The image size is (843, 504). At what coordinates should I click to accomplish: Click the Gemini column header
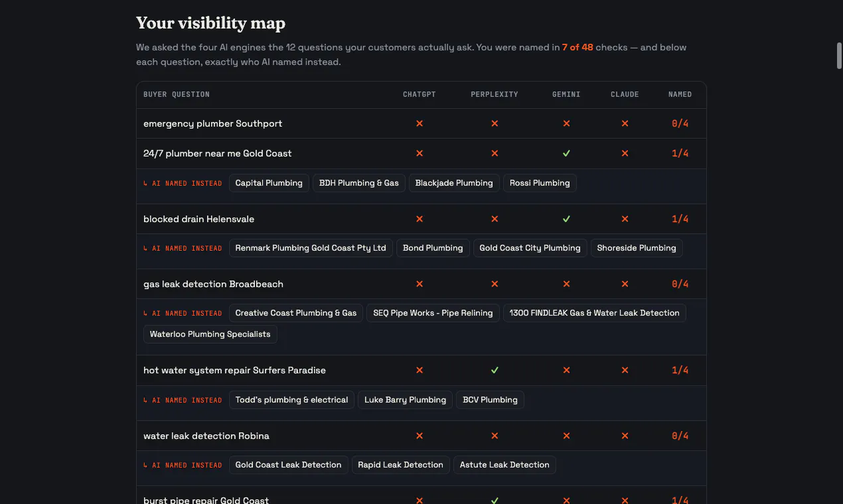[x=566, y=95]
